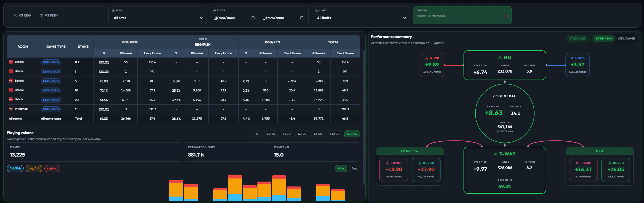Click Betclic logo in stake 20 row

(x=11, y=99)
